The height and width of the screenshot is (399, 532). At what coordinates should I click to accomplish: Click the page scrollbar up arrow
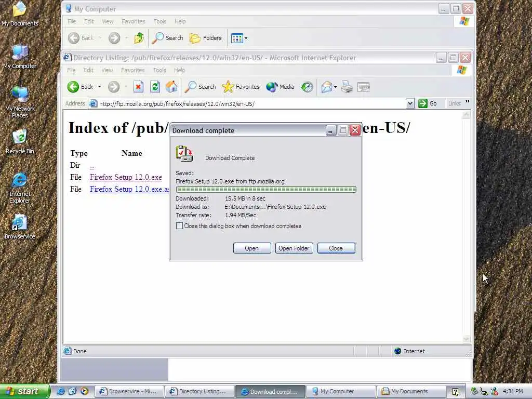point(466,115)
